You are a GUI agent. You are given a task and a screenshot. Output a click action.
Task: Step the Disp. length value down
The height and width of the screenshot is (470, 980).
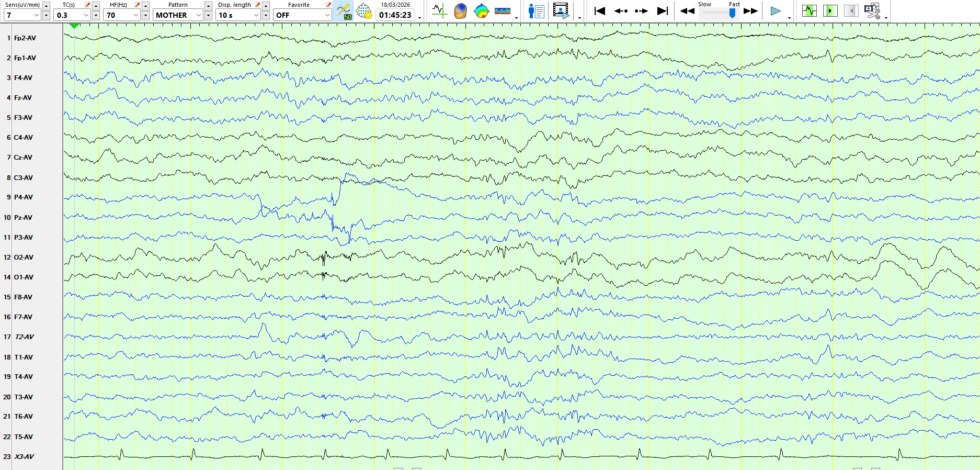tap(266, 16)
